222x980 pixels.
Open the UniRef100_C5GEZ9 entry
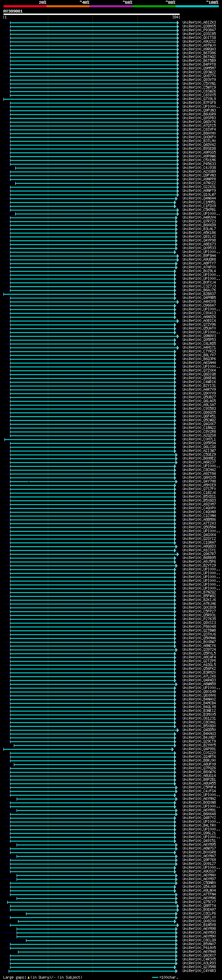199,454
